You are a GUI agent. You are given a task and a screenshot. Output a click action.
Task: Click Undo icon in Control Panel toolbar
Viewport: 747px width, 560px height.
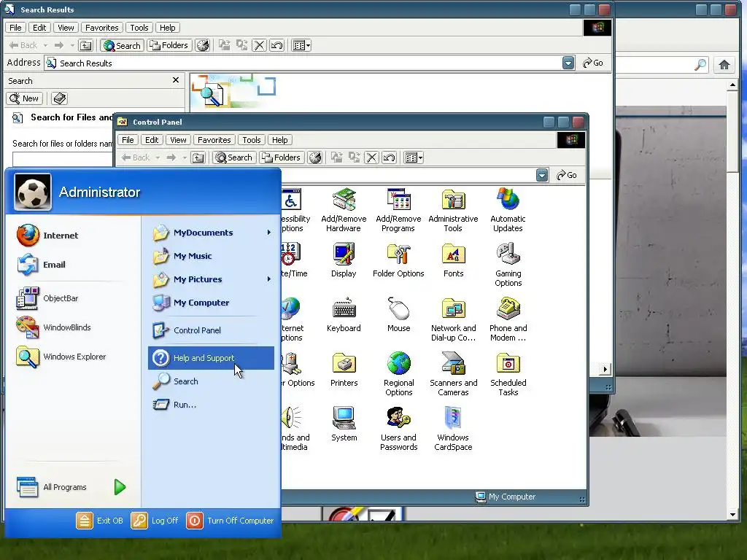(390, 157)
